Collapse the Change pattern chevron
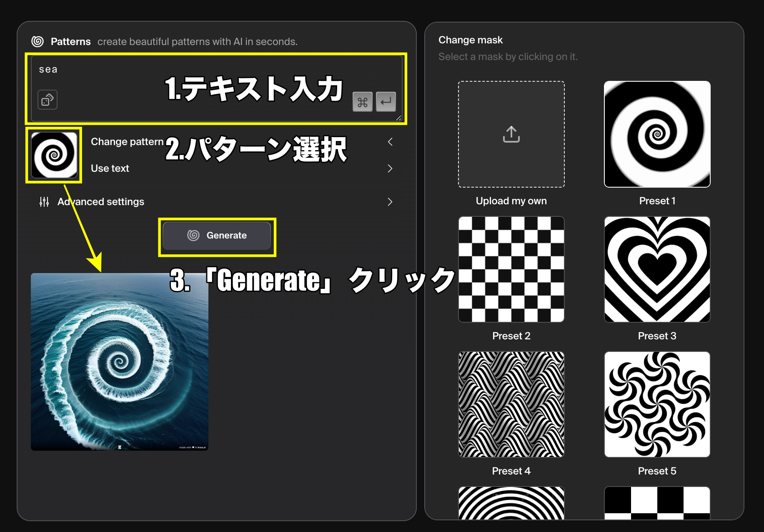Image resolution: width=764 pixels, height=532 pixels. pyautogui.click(x=390, y=142)
